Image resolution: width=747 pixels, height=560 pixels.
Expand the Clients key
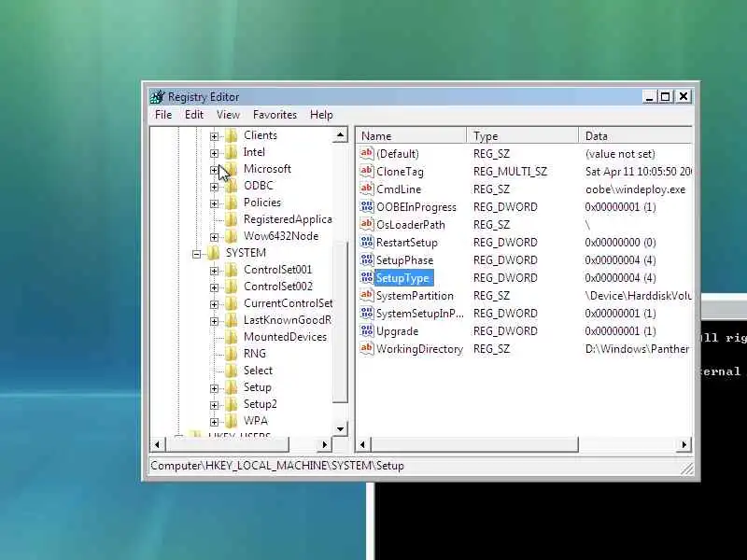point(214,136)
